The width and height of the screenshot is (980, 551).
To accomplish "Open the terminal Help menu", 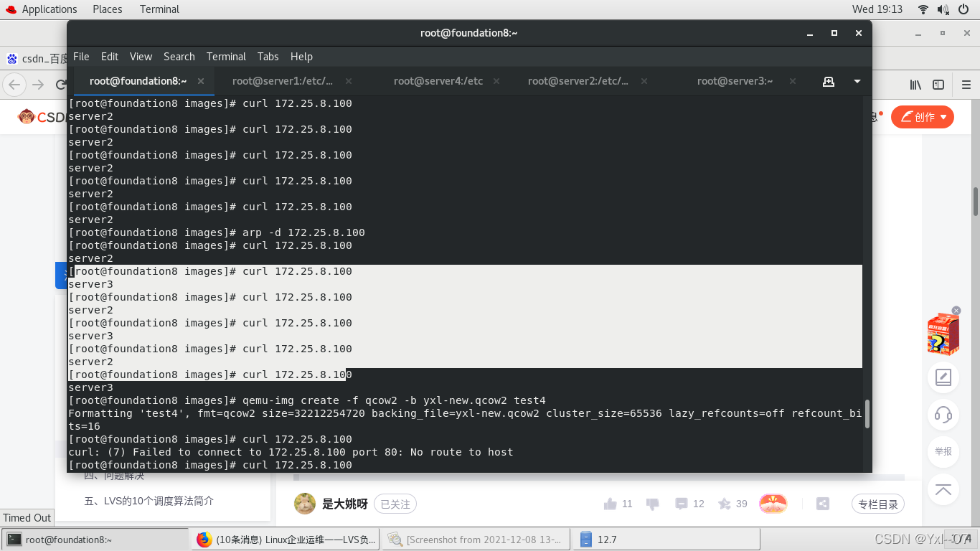I will click(301, 57).
